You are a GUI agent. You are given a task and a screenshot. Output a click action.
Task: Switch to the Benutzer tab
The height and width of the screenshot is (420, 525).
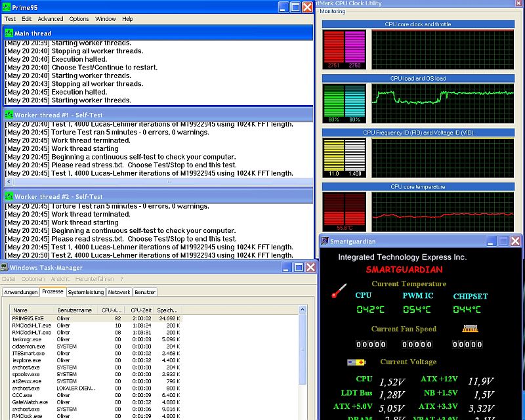pyautogui.click(x=144, y=292)
